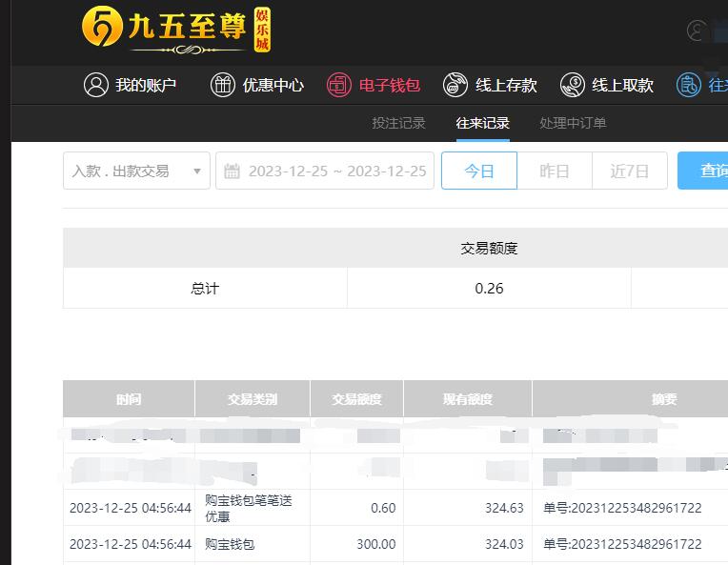Switch to 往来记录 tab
The width and height of the screenshot is (728, 565).
pyautogui.click(x=483, y=123)
